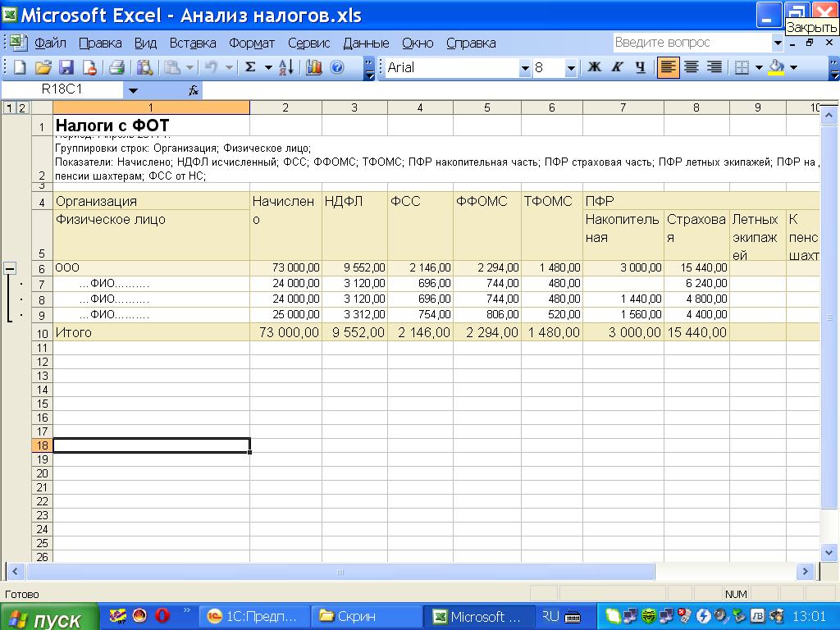
Task: Click the New workbook icon
Action: 21,68
